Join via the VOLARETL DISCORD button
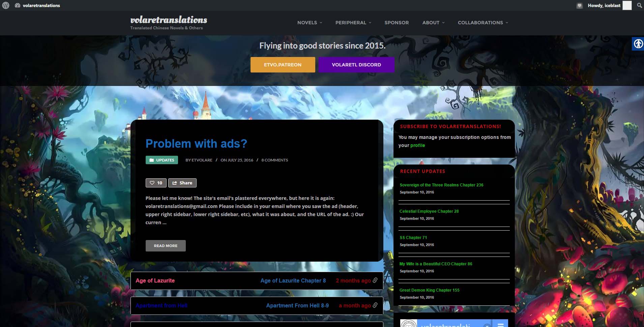The height and width of the screenshot is (327, 644). tap(356, 65)
